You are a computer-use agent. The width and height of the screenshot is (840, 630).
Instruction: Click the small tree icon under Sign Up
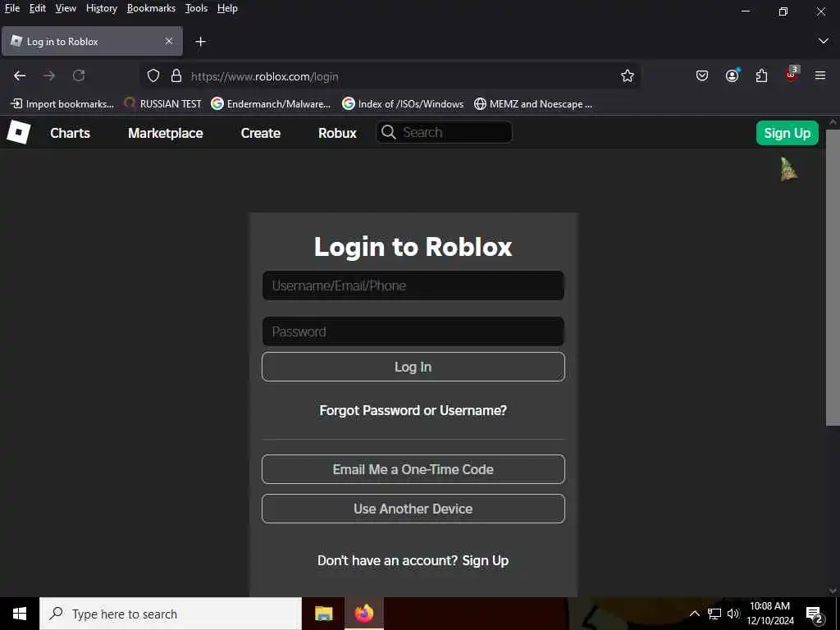click(788, 169)
